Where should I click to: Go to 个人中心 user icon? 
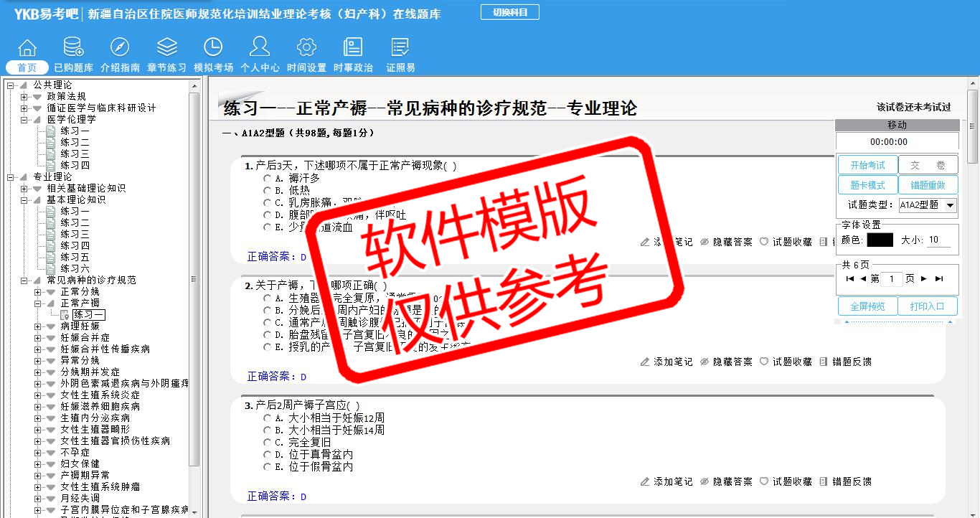click(x=260, y=48)
